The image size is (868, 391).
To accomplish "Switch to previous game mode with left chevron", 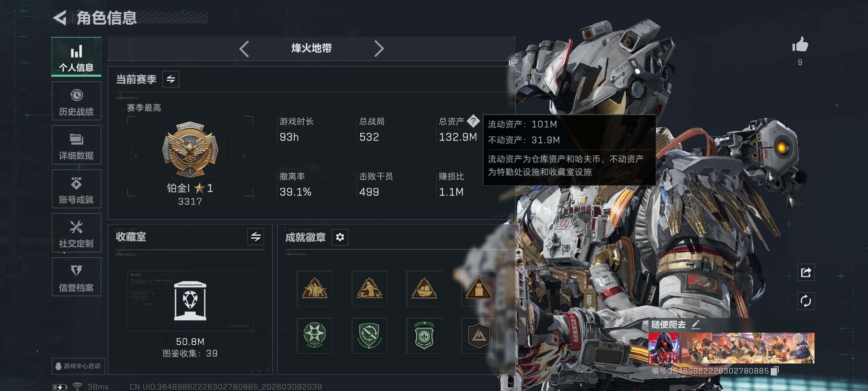I will click(244, 49).
